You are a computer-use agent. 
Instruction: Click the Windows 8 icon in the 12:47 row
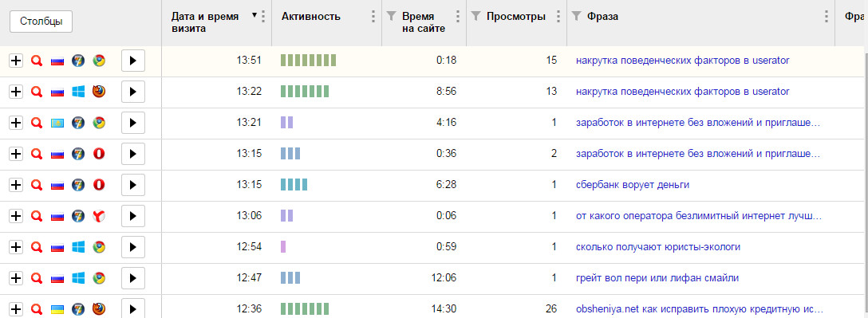click(x=78, y=277)
